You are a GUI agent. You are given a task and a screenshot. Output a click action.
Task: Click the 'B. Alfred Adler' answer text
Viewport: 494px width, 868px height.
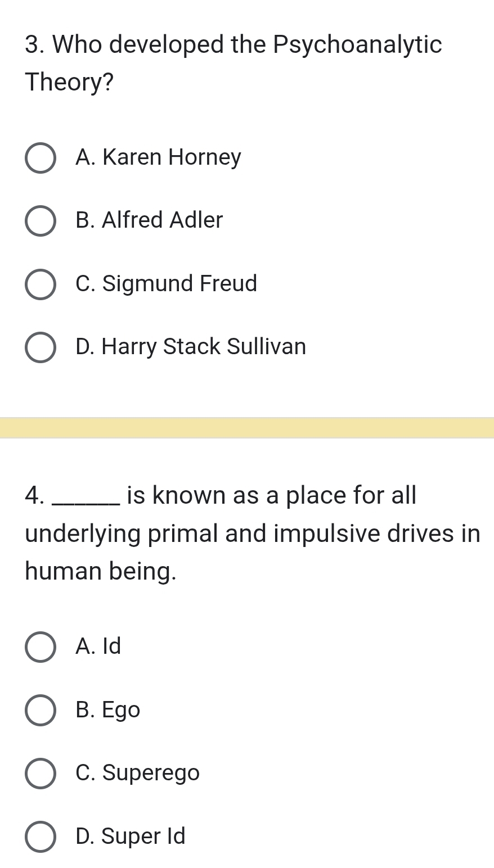[149, 220]
